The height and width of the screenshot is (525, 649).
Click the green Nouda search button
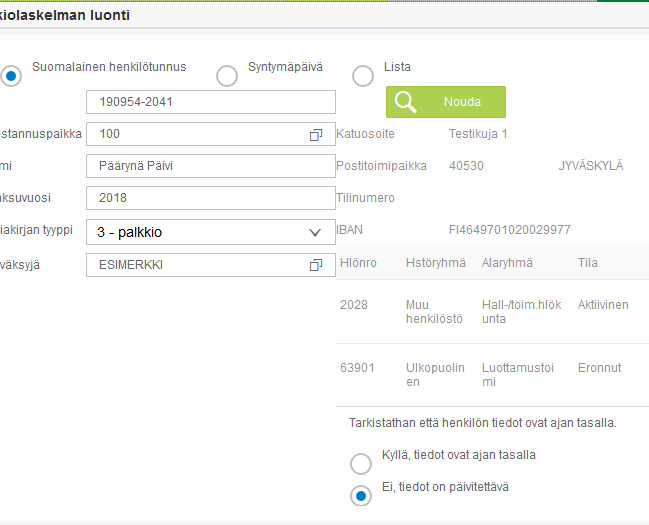coord(446,102)
